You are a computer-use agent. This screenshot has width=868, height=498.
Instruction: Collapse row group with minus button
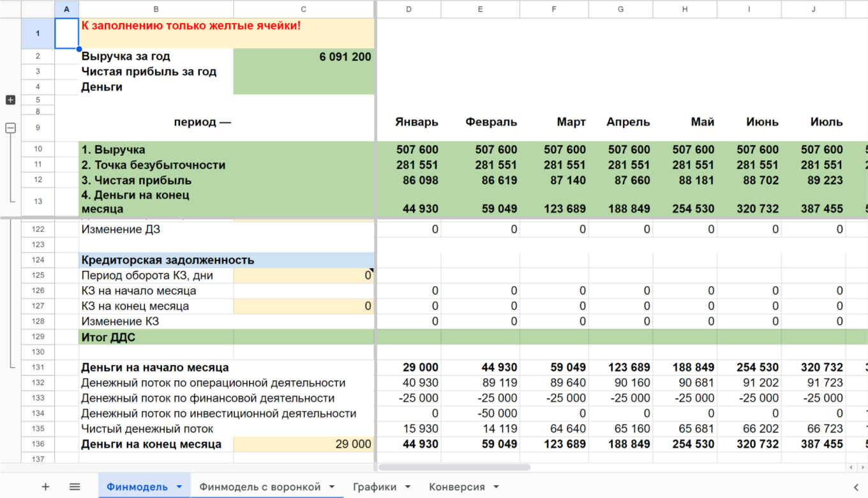pos(10,128)
